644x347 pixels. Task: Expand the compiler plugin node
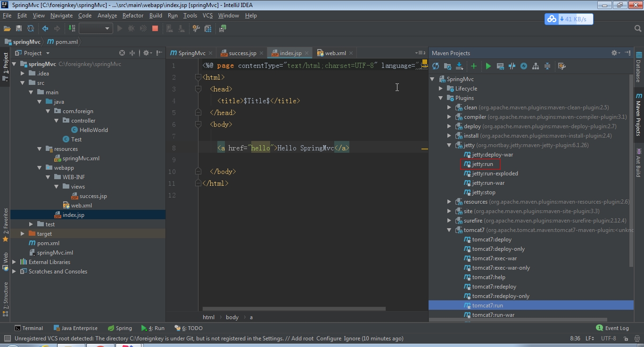[x=449, y=117]
